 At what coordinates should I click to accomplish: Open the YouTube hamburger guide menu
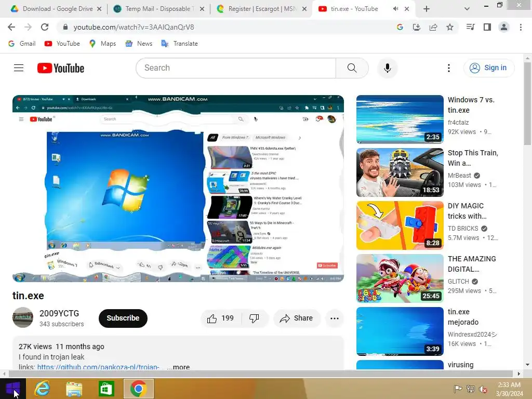pos(19,68)
